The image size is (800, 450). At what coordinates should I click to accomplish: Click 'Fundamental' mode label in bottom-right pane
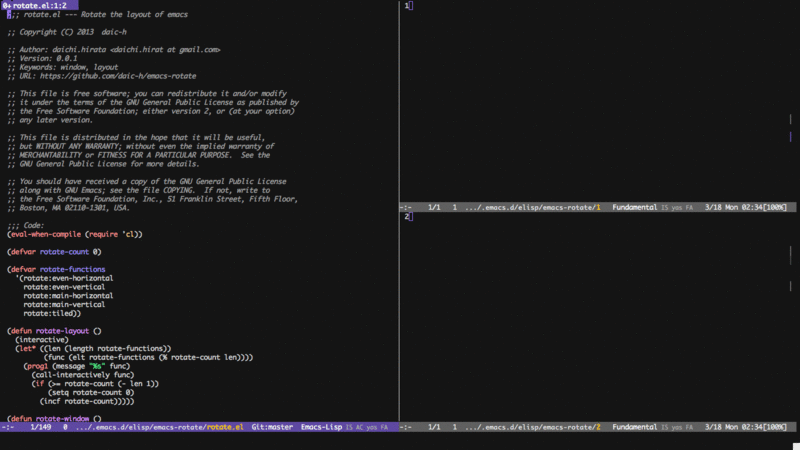(635, 427)
